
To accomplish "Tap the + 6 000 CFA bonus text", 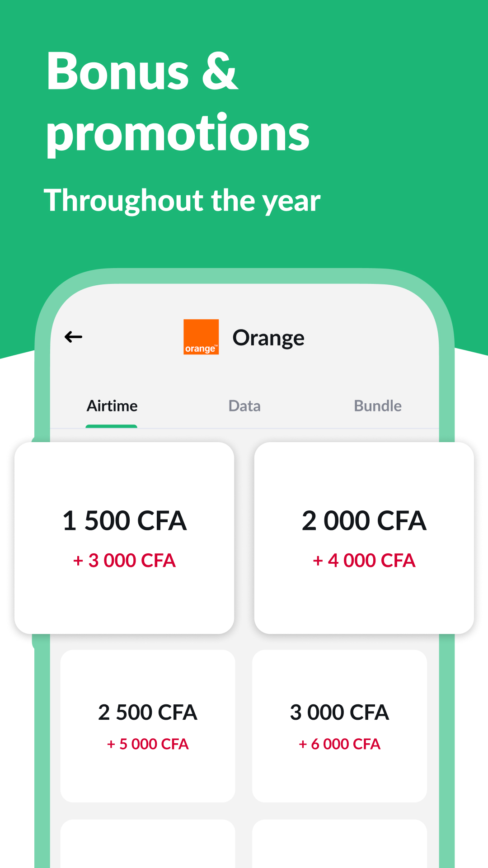I will pyautogui.click(x=339, y=744).
